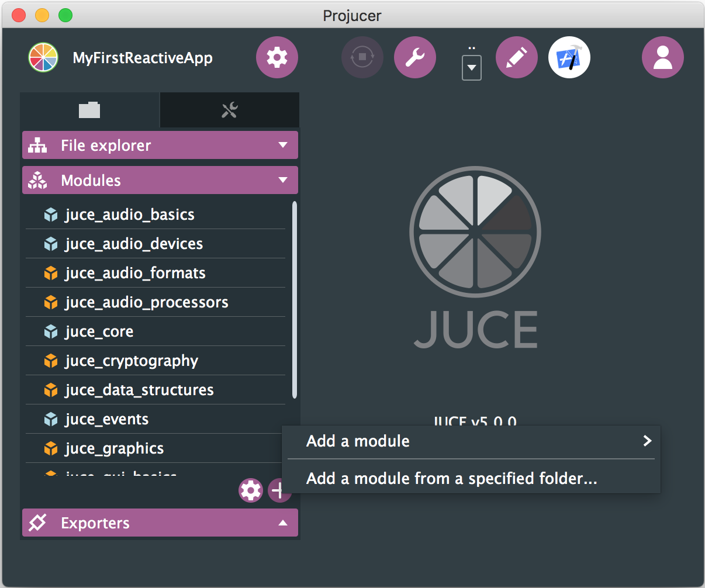Click blue cube icon beside juce_audio_devices

[x=51, y=244]
